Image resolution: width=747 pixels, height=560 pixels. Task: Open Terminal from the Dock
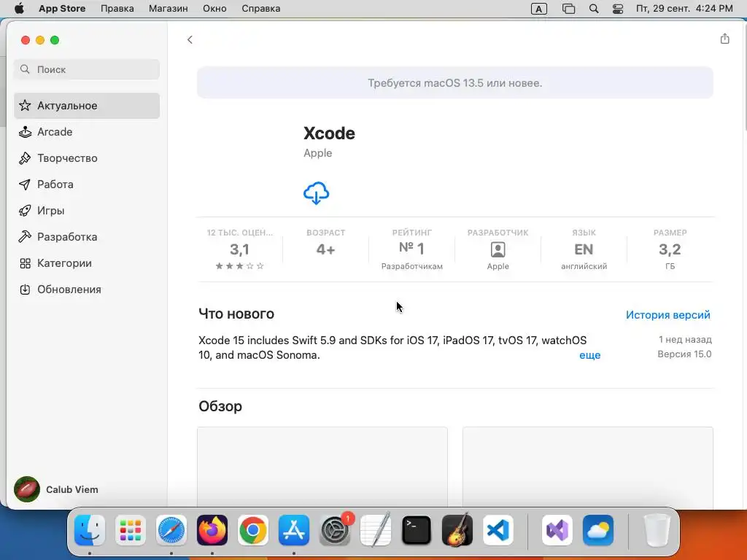tap(417, 530)
